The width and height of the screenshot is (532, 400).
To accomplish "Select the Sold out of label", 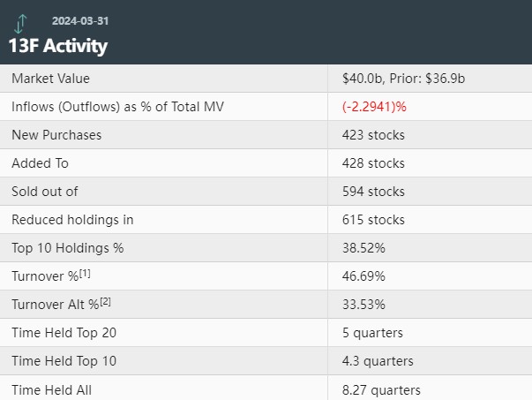I will point(48,192).
